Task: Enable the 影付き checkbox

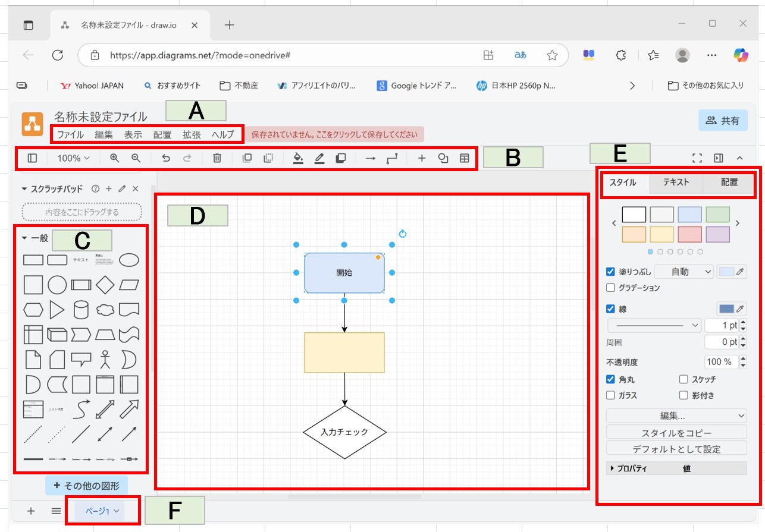Action: click(684, 395)
